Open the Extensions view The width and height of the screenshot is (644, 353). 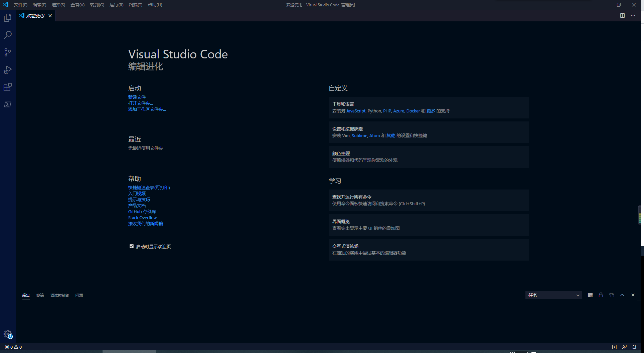tap(8, 87)
